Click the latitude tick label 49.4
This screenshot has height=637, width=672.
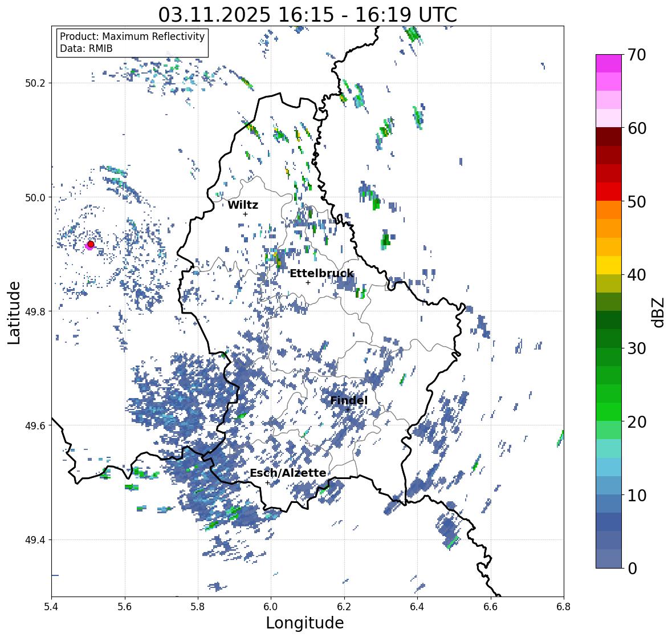(x=35, y=539)
